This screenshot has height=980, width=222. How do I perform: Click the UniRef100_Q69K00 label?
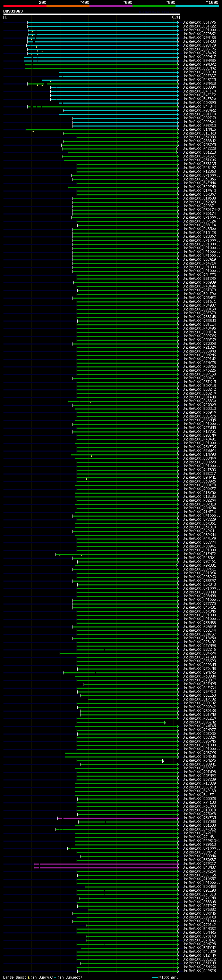199,72
